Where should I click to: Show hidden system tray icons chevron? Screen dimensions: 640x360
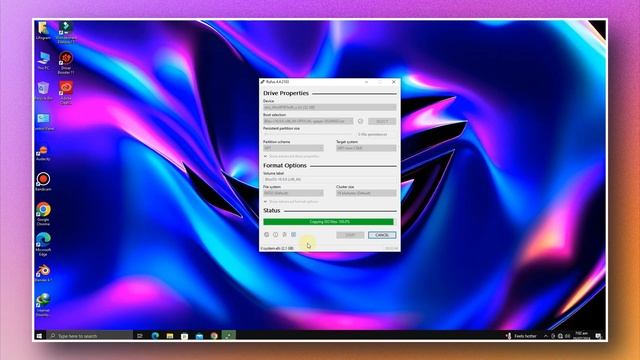click(x=546, y=336)
